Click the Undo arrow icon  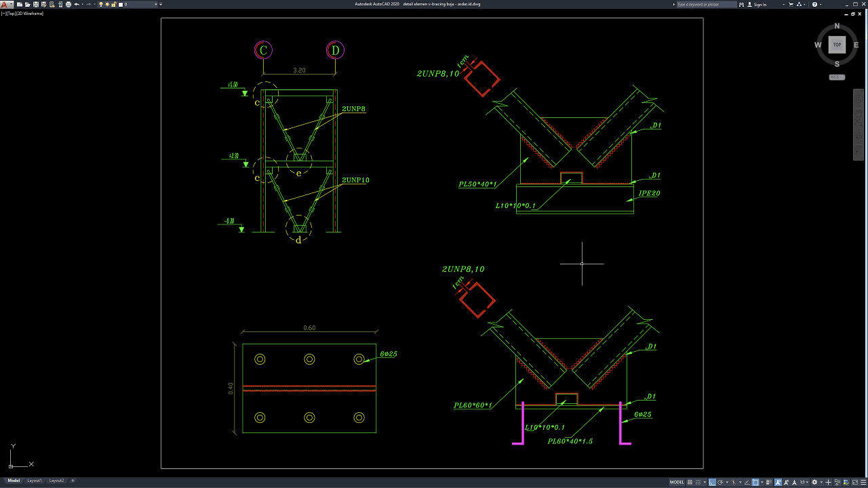click(77, 5)
